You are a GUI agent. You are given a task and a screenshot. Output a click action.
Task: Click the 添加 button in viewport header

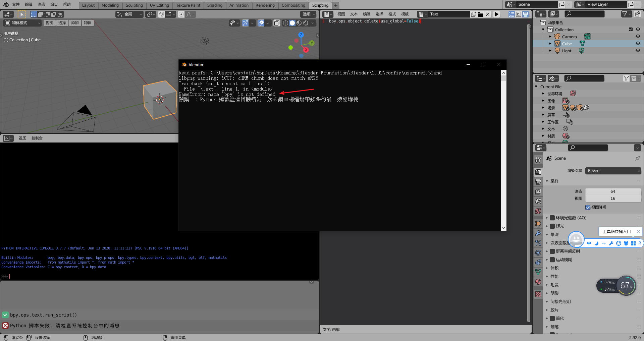pyautogui.click(x=75, y=23)
